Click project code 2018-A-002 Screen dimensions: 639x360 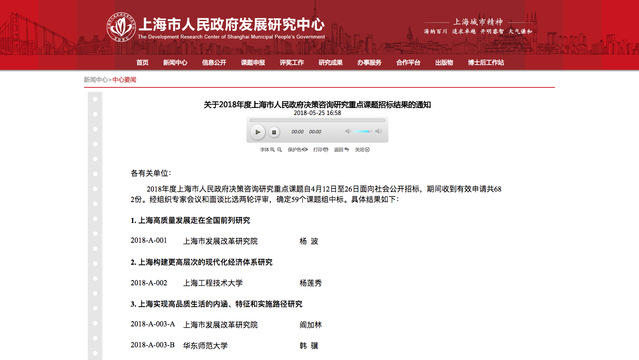149,283
